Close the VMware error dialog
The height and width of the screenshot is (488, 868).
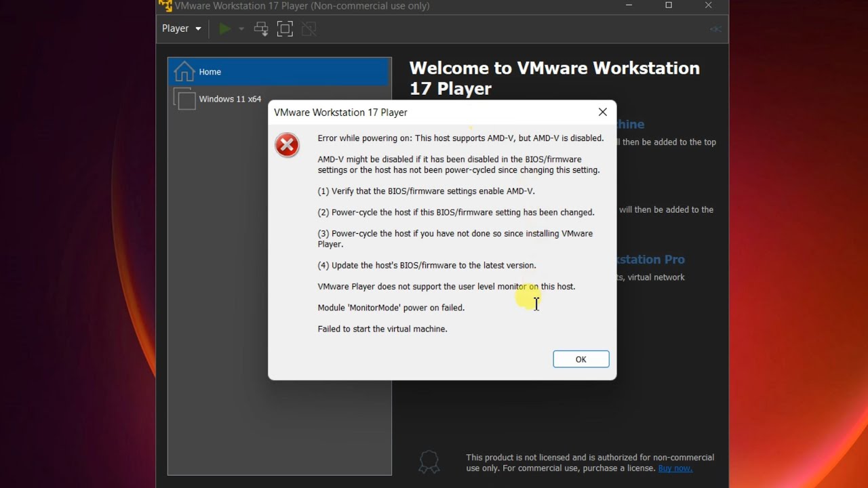click(x=602, y=113)
